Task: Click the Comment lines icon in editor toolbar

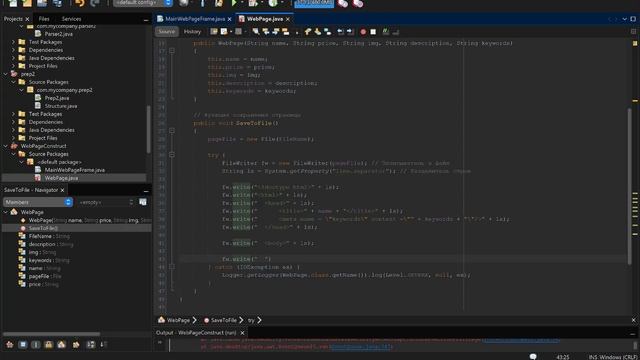Action: tap(386, 31)
